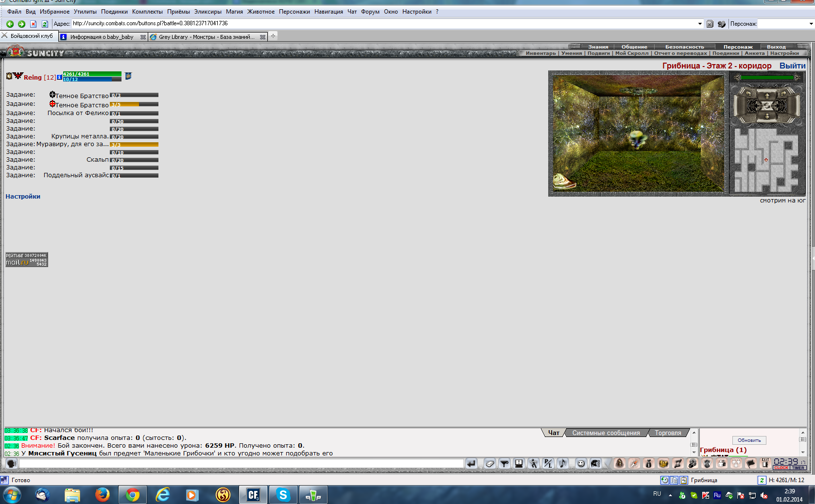Switch to CLOCK mode
This screenshot has width=815, height=504.
[x=781, y=468]
